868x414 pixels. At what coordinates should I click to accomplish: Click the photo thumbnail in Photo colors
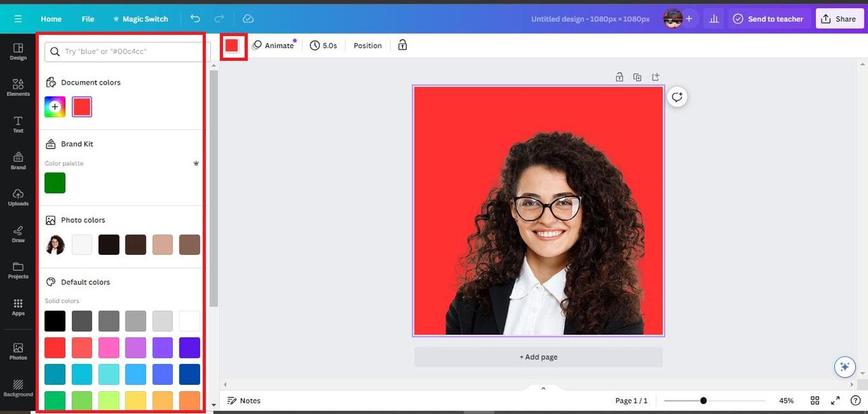tap(55, 245)
